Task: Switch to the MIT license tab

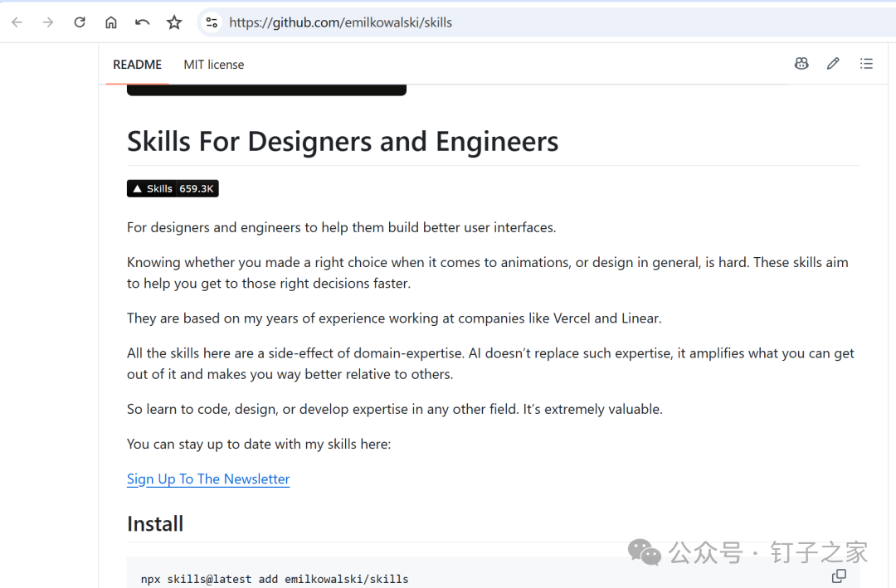Action: tap(214, 65)
